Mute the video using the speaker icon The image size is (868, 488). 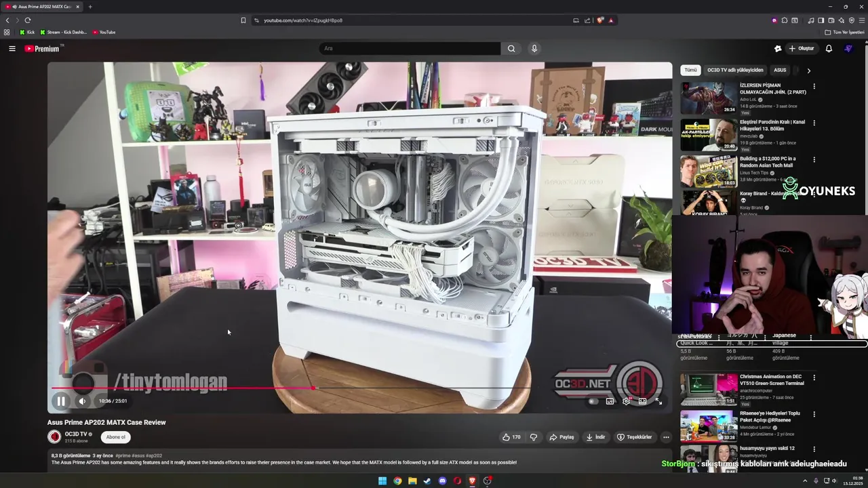(x=82, y=401)
